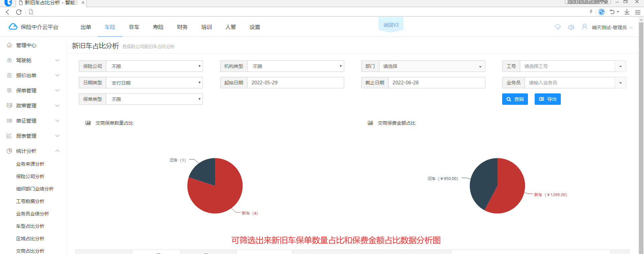Click the 报表管理 chart icon
Screen dimensions: 644x254
click(x=9, y=136)
